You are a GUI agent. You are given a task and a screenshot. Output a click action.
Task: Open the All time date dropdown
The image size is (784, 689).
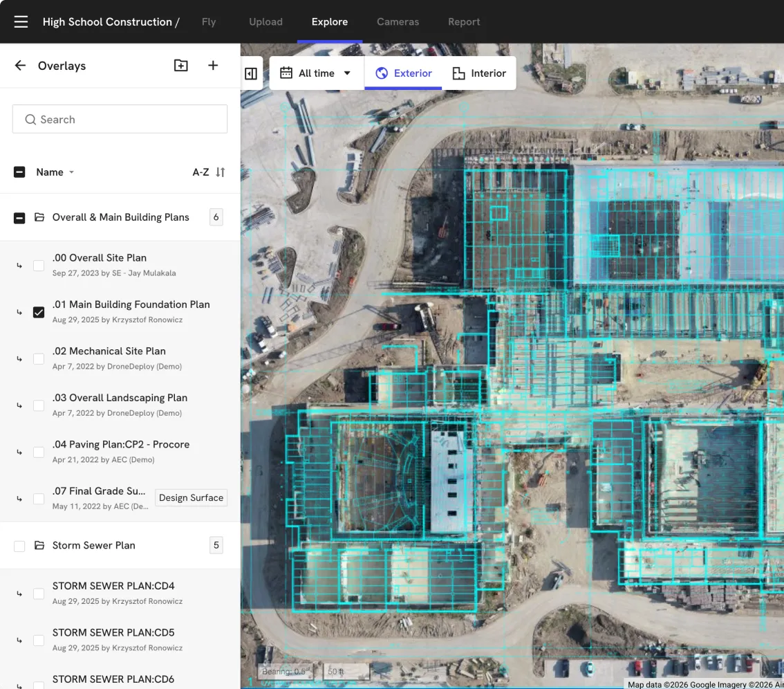coord(317,73)
